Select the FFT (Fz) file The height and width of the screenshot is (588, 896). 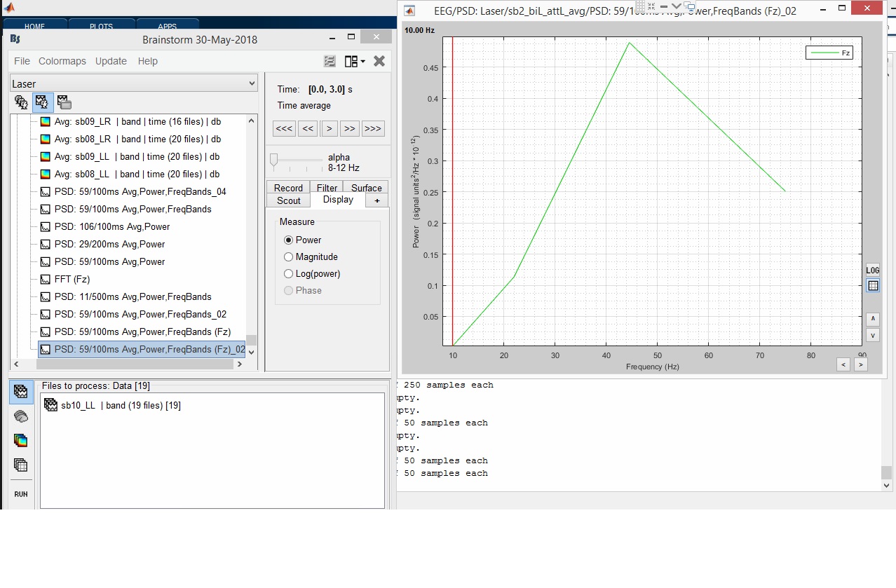(x=72, y=279)
